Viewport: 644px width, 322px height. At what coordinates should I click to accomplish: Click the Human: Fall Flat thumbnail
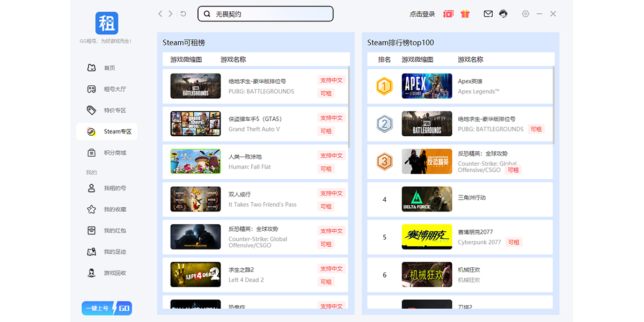point(195,162)
